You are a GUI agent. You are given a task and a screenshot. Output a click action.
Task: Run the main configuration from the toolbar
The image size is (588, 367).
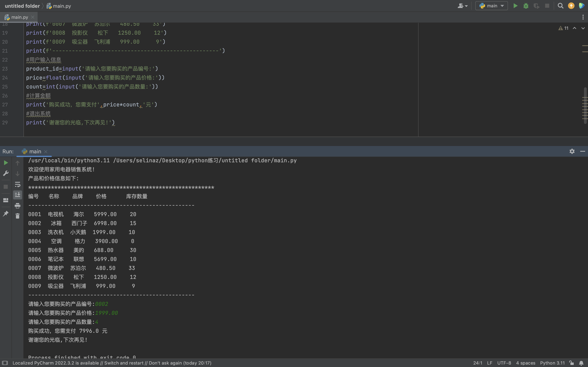click(515, 6)
